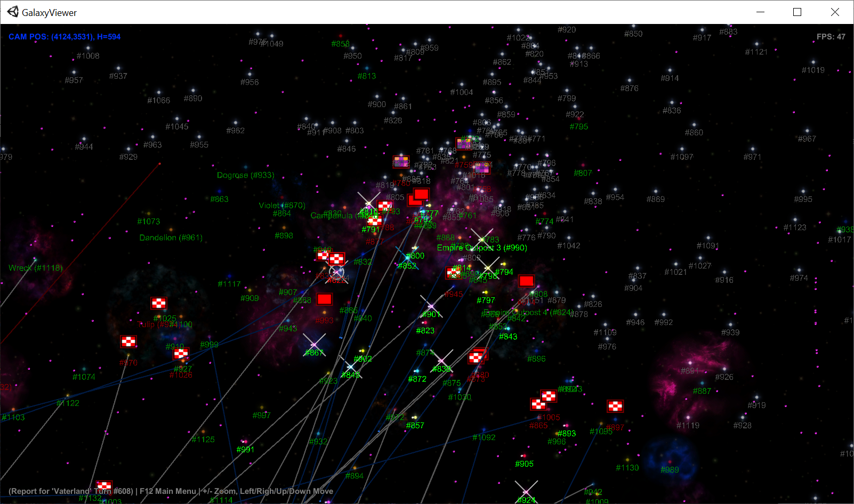Select the checkered flag beside #927
Viewport: 854px width, 504px height.
(x=181, y=353)
